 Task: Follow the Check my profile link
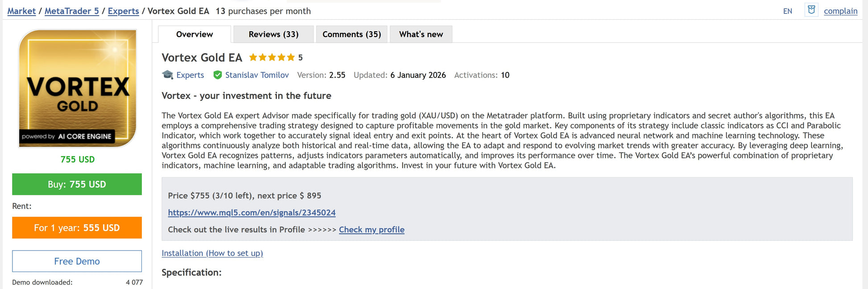372,230
